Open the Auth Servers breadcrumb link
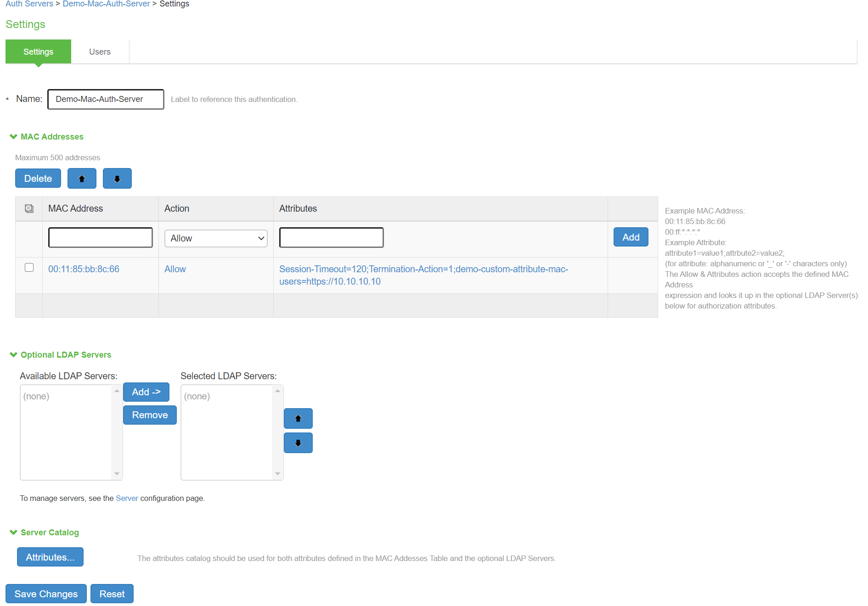 pos(29,4)
